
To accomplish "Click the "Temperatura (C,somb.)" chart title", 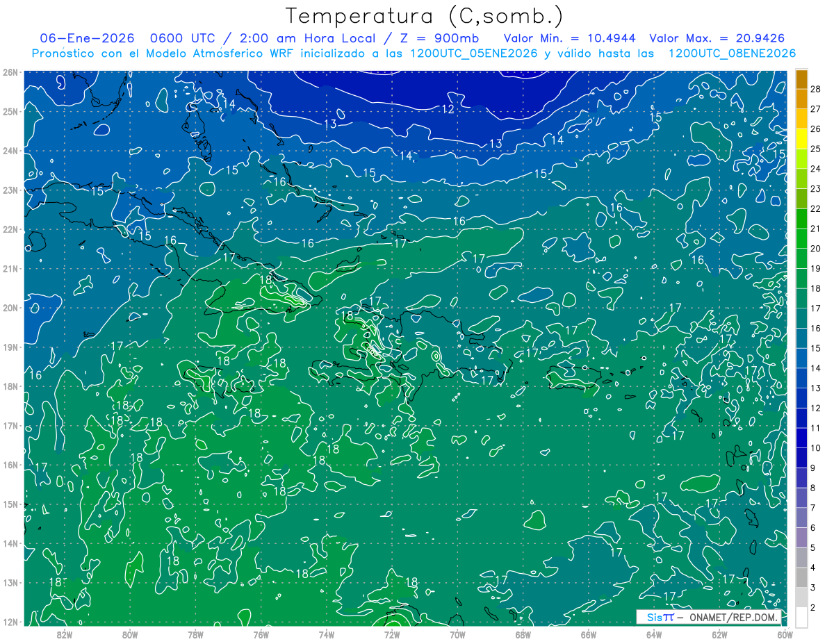I will 425,15.
